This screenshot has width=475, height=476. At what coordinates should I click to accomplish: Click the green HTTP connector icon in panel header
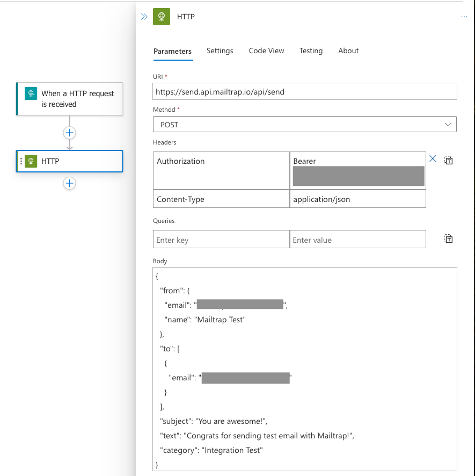tap(162, 17)
